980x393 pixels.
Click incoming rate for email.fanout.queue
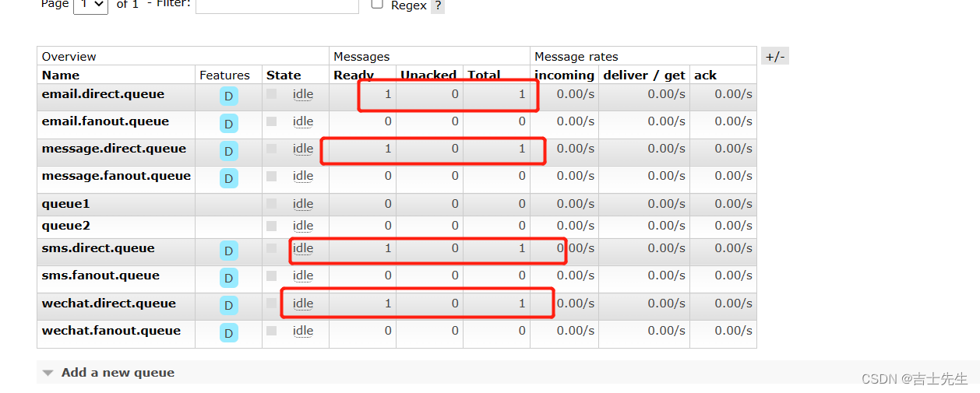pyautogui.click(x=576, y=121)
